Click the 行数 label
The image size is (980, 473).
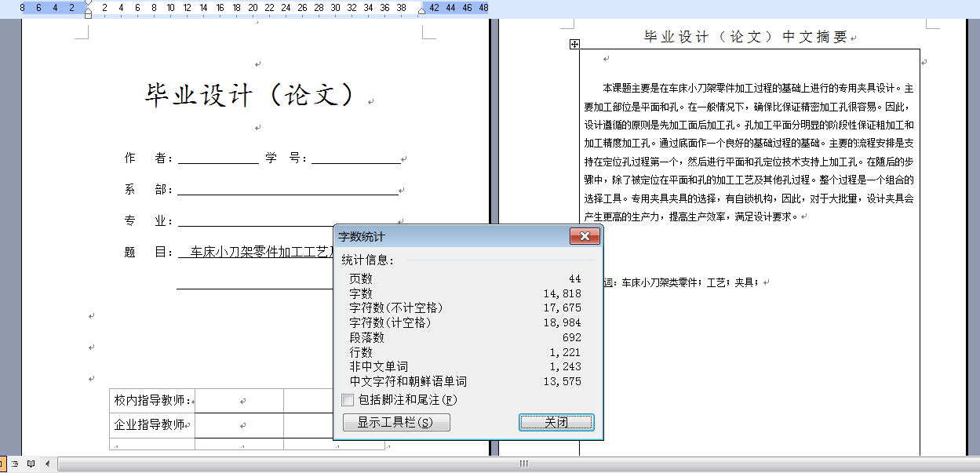(361, 352)
